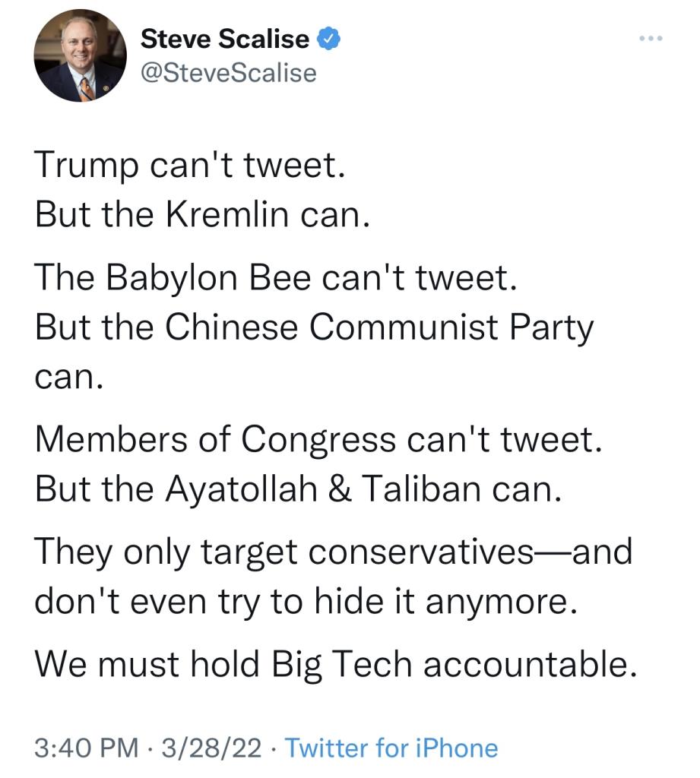Open the Twitter for iPhone source link
The image size is (700, 778).
click(x=391, y=748)
